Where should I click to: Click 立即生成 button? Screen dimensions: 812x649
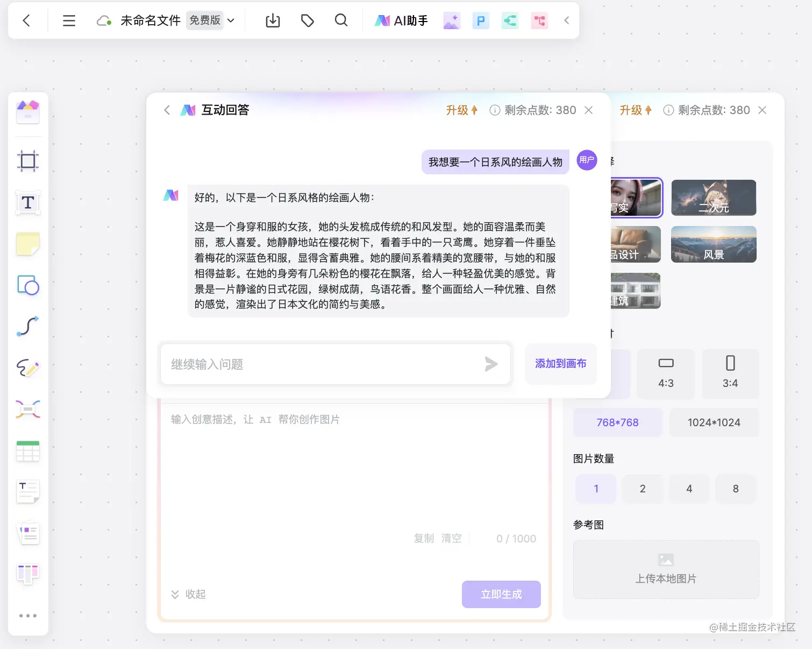501,594
